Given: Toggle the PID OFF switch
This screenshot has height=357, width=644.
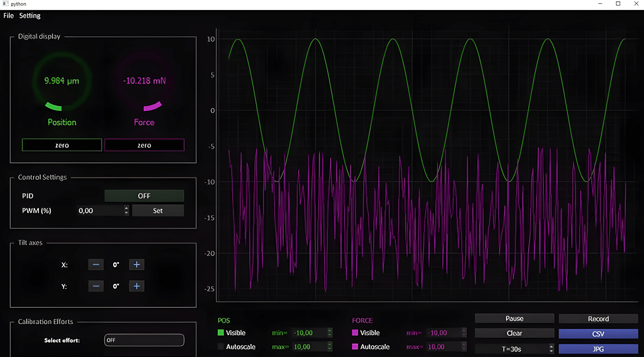Looking at the screenshot, I should (x=144, y=196).
